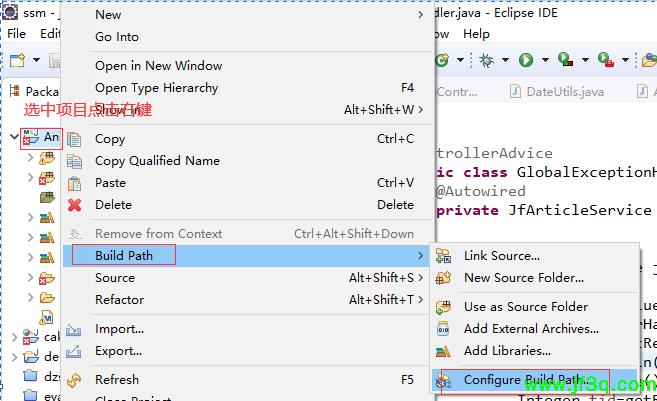
Task: Click the Debug bug icon in toolbar
Action: coord(487,61)
